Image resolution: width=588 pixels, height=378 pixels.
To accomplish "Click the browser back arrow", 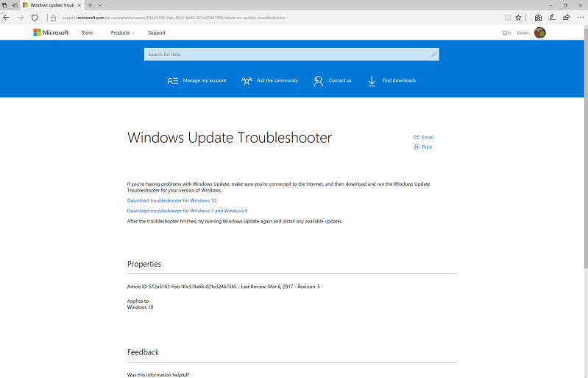I will 7,17.
